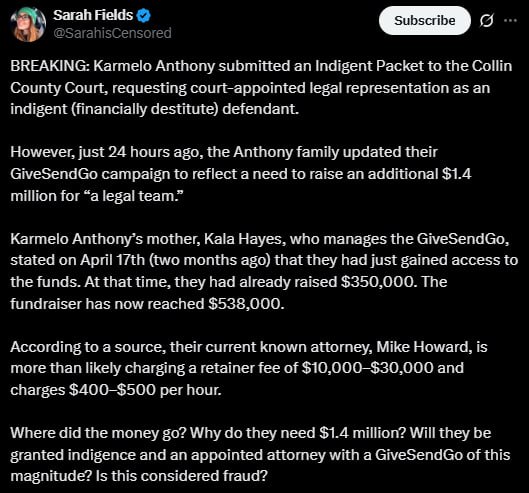Click 'Where did the money go?' question
The width and height of the screenshot is (529, 493).
[x=98, y=433]
